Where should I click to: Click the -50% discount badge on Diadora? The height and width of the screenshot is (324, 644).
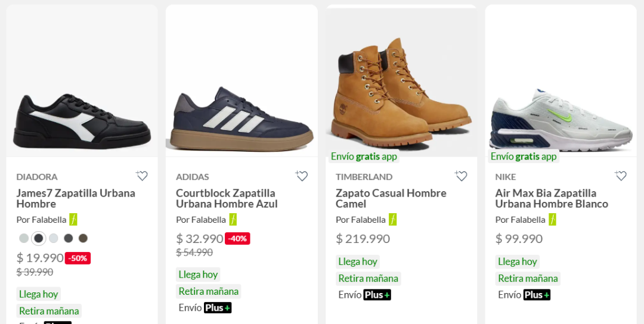pos(78,258)
